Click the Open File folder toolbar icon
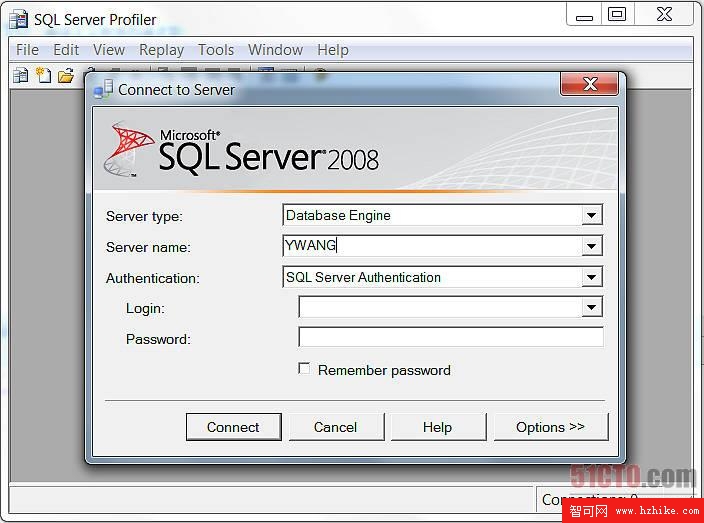 (66, 75)
